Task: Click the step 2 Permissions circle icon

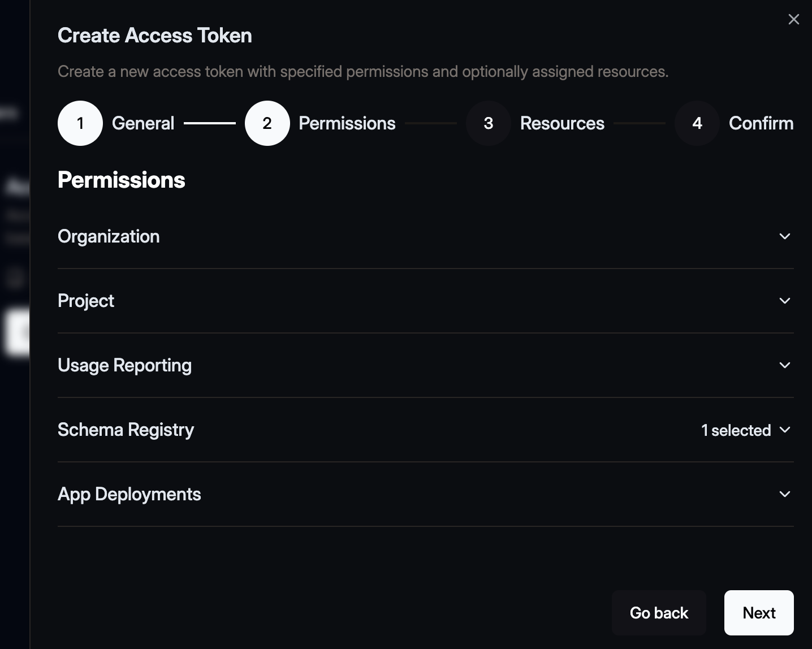Action: [x=267, y=123]
